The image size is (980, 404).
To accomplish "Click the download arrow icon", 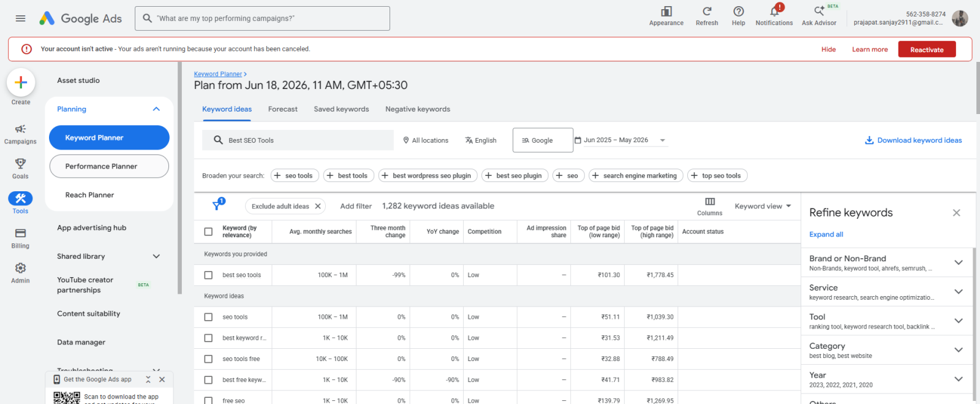I will [869, 140].
